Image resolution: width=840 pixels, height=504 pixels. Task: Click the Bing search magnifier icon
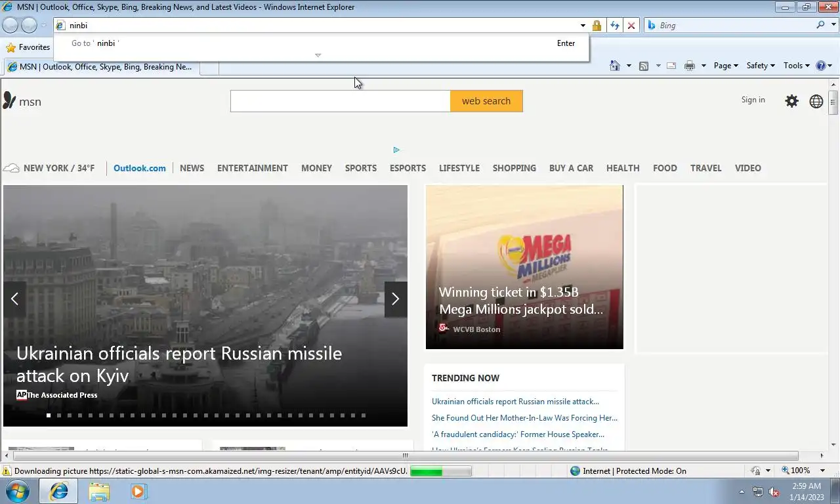click(821, 25)
